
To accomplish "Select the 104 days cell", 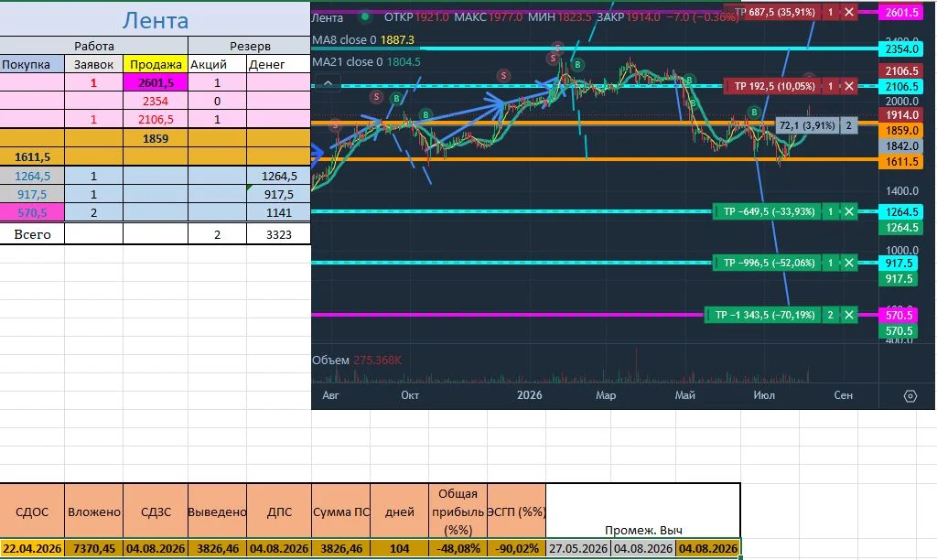I will point(400,548).
